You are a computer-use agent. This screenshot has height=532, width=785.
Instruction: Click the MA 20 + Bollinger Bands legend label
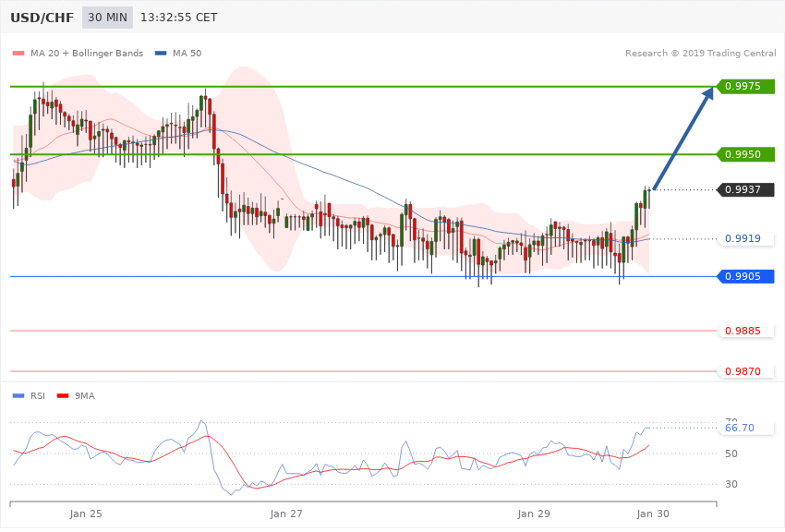click(x=87, y=53)
